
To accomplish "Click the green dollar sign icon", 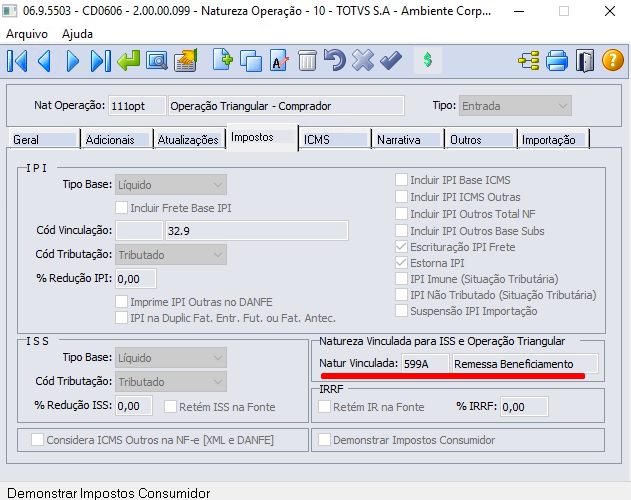I will click(x=428, y=60).
